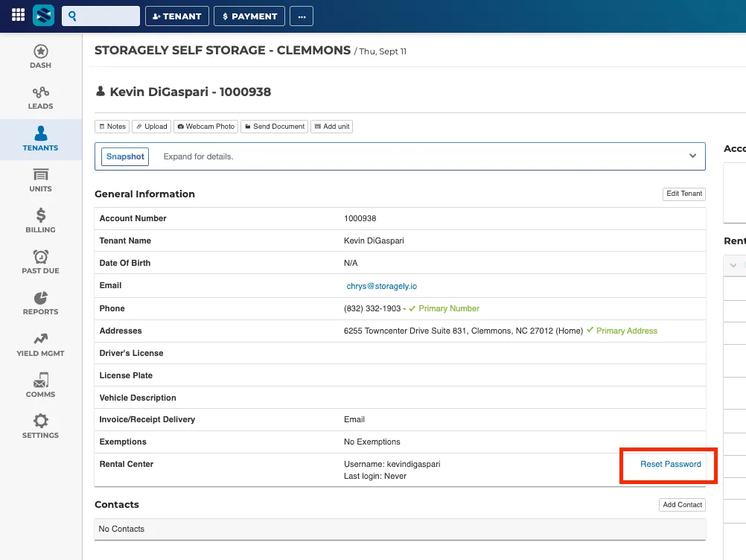Open the apps grid launcher icon
Screen dimensions: 746x560
coord(18,15)
